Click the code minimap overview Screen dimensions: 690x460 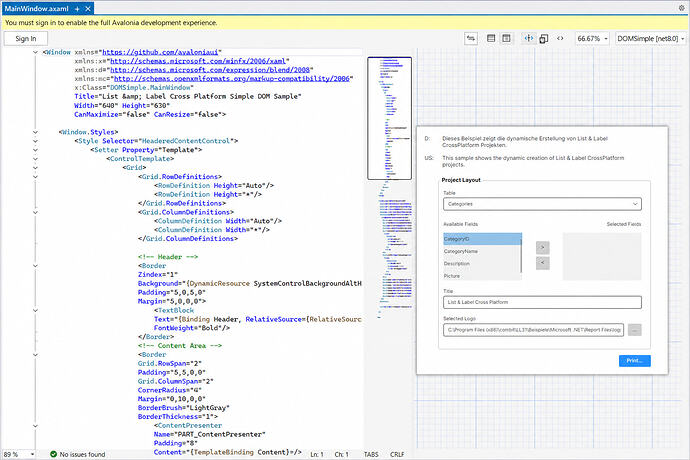click(390, 187)
